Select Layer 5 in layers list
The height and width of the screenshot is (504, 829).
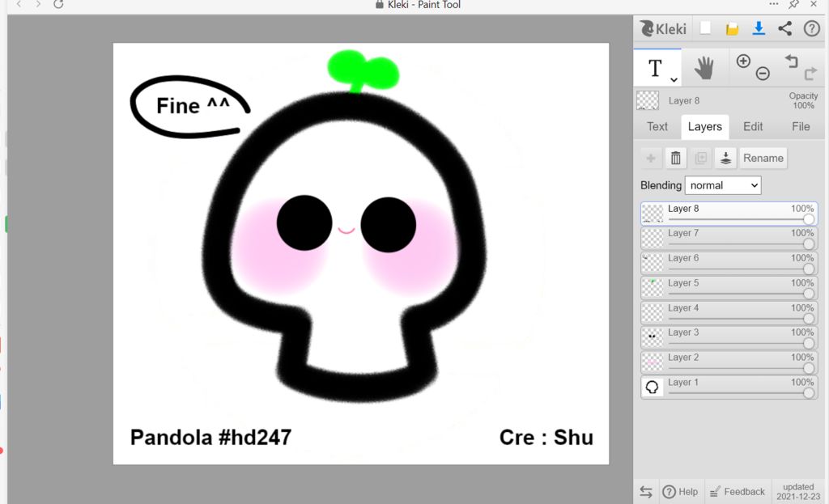click(729, 288)
